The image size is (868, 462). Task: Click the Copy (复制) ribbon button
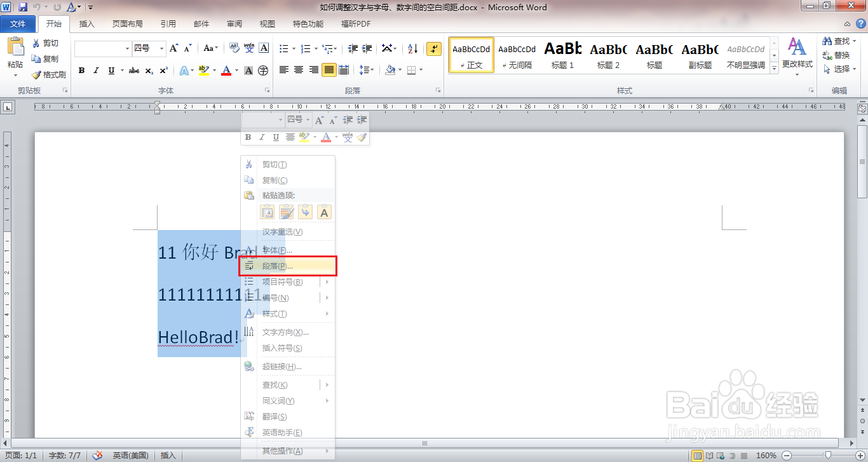tap(45, 58)
